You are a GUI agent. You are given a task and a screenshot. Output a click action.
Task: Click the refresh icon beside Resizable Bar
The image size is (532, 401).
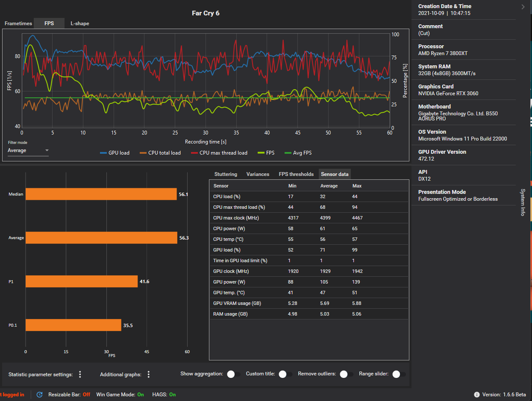(39, 395)
